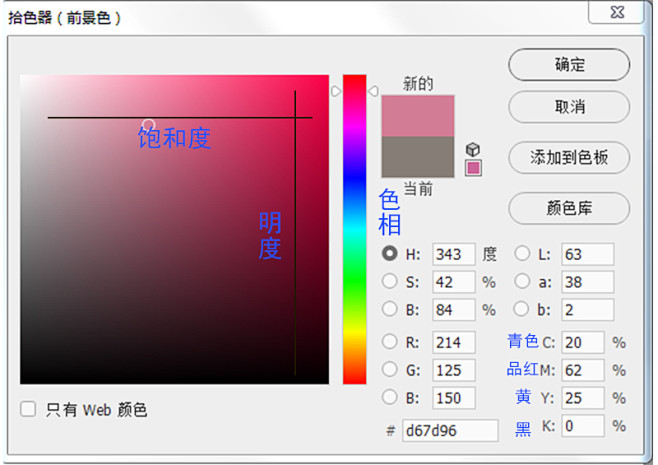Click the 当前 gray color swatch
This screenshot has height=465, width=658.
(417, 157)
